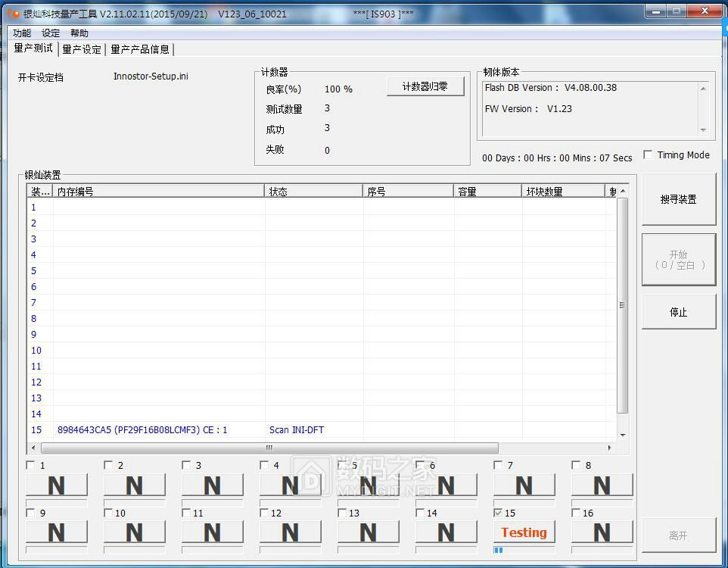The image size is (728, 568).
Task: Switch to the 量产设定 tab
Action: click(x=82, y=49)
